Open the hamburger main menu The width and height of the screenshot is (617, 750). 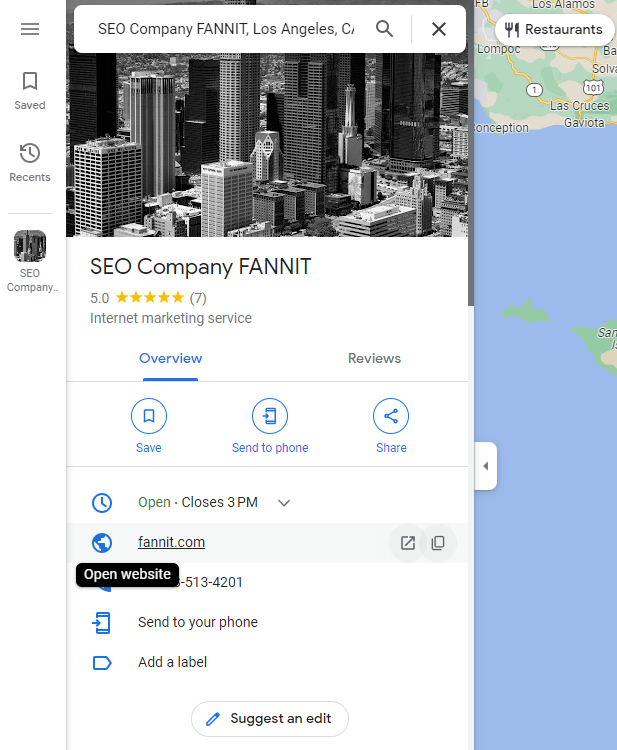click(x=30, y=29)
